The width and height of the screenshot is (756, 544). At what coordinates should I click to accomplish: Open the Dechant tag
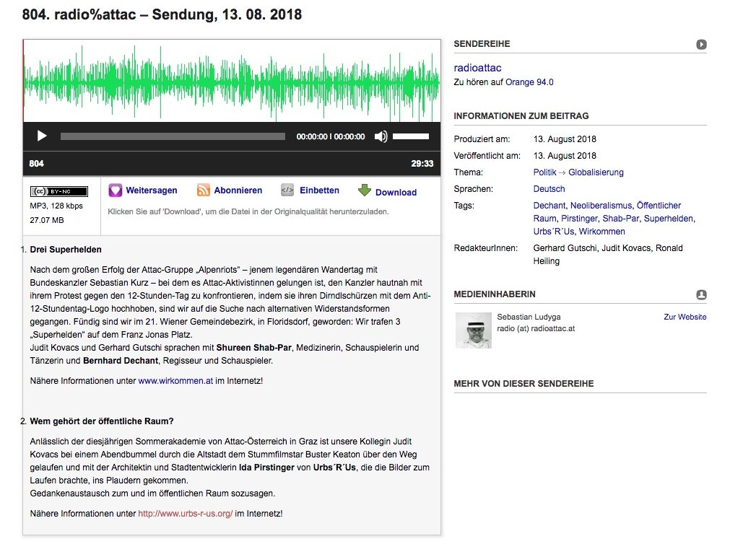tap(549, 206)
